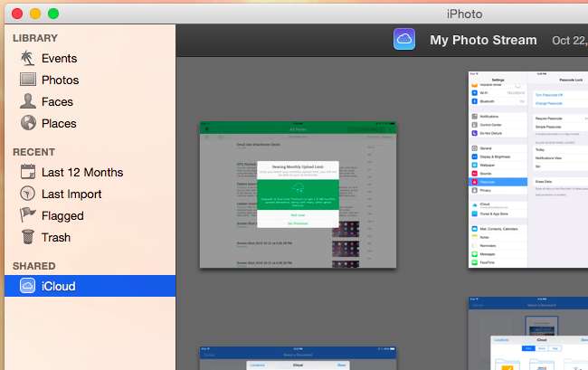
Task: Open the Photos library item
Action: click(x=90, y=80)
